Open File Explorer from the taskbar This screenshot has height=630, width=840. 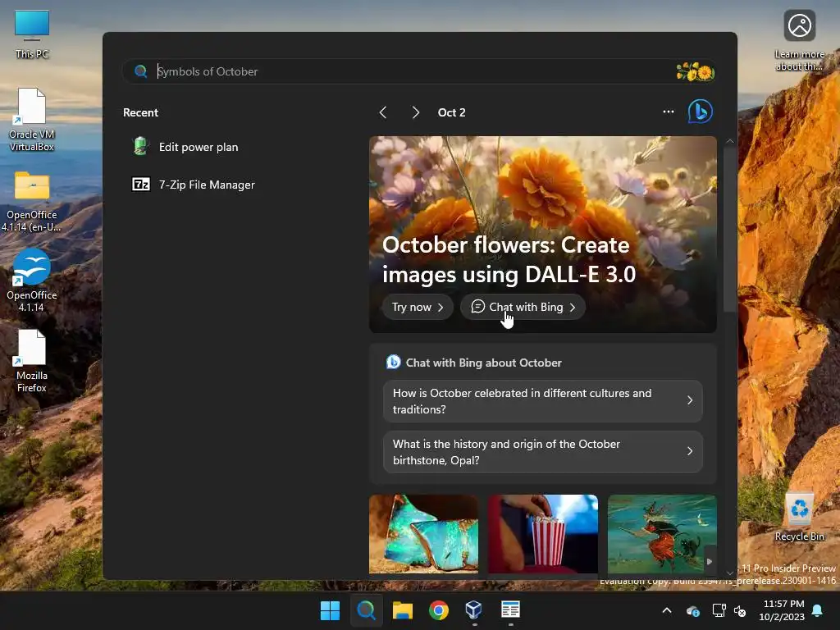pos(402,610)
